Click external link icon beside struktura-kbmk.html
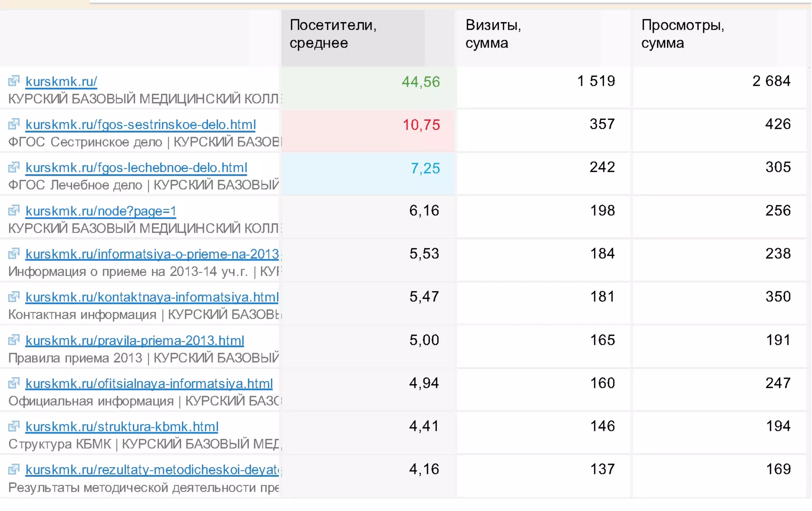Image resolution: width=812 pixels, height=511 pixels. click(13, 426)
